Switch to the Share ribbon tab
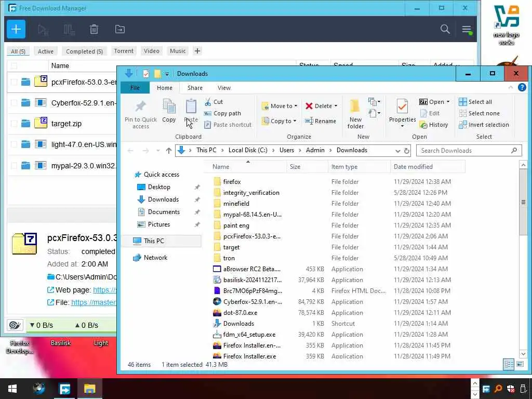 (195, 88)
